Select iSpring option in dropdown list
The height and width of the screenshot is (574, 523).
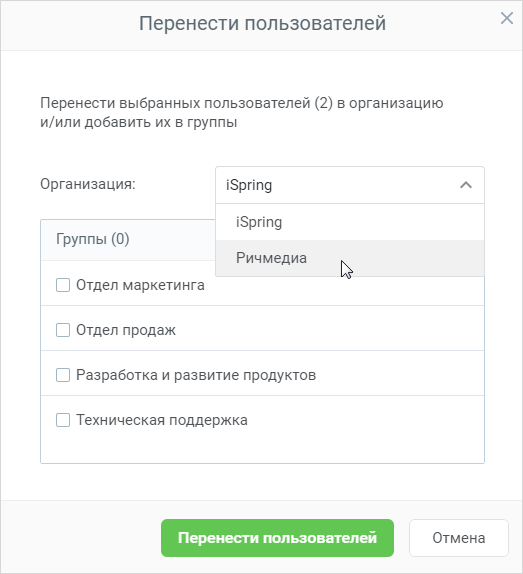pyautogui.click(x=350, y=222)
